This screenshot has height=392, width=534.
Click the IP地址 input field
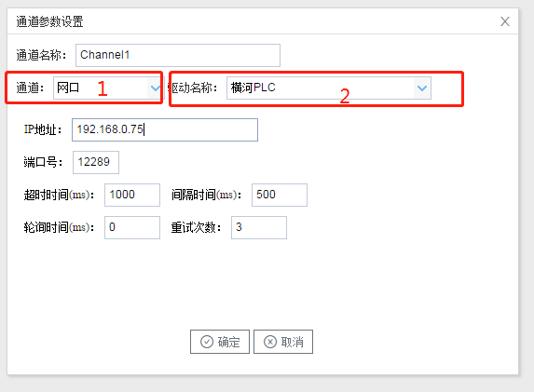pos(165,129)
